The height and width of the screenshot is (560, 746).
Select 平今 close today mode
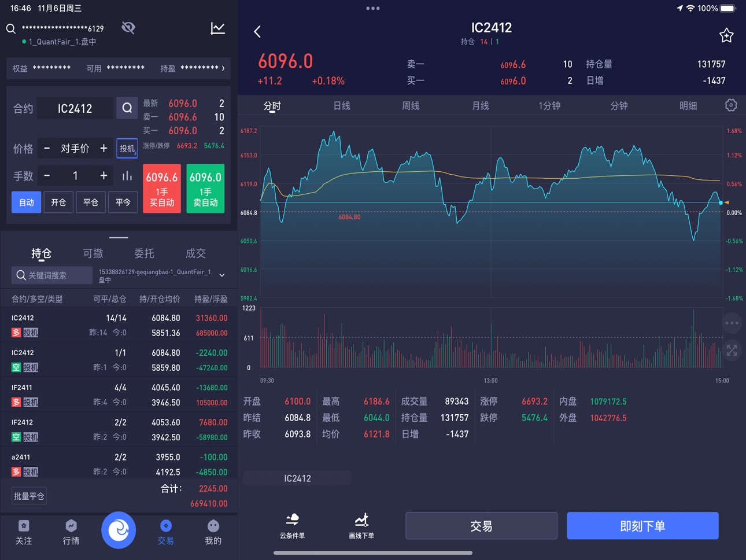coord(123,202)
